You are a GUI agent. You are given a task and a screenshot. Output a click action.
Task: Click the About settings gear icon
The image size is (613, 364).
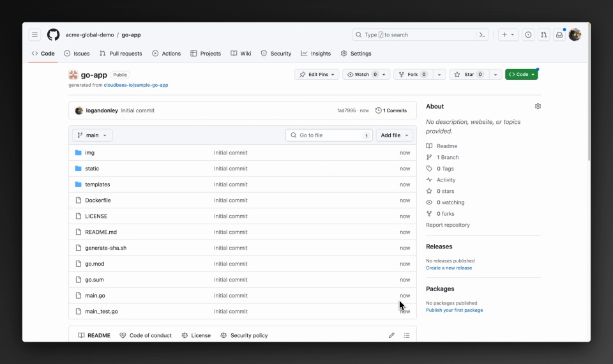pyautogui.click(x=538, y=107)
